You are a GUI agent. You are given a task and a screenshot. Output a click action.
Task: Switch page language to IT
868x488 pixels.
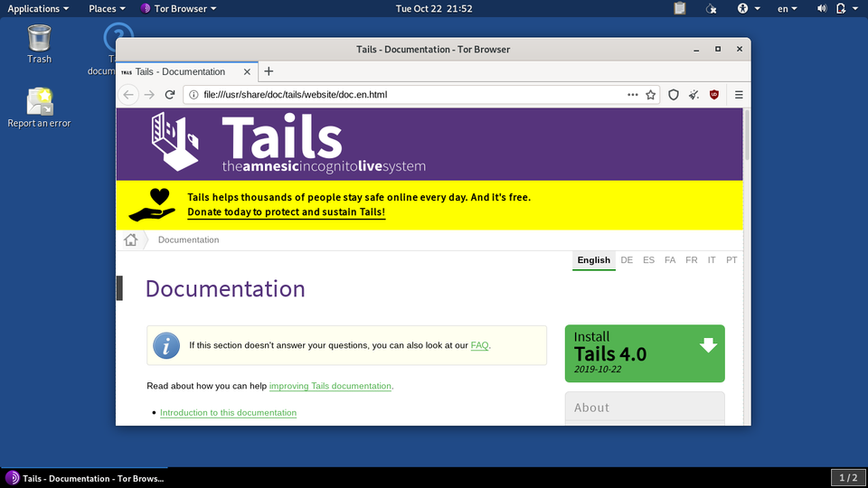[712, 260]
